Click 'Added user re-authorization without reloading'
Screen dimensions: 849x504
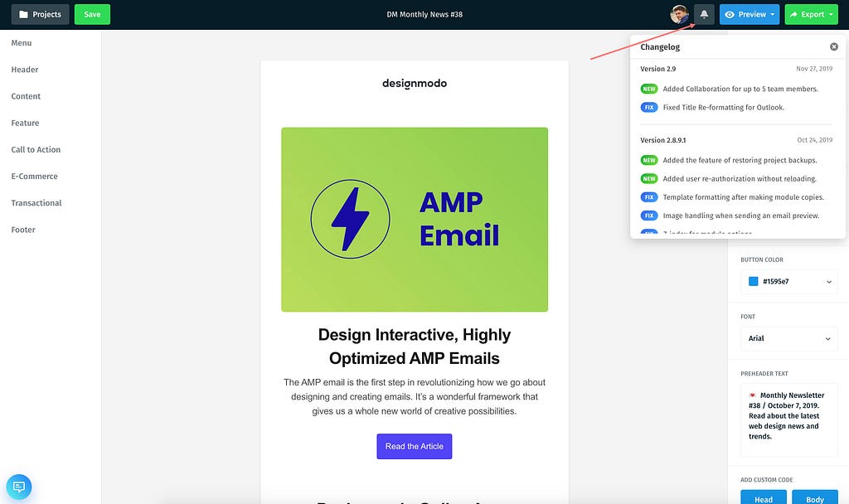click(x=740, y=179)
